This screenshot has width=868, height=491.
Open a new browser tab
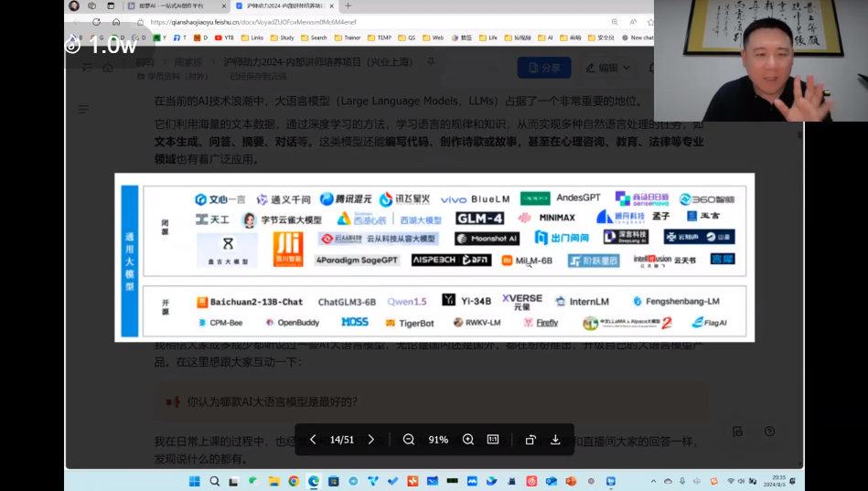pyautogui.click(x=348, y=5)
